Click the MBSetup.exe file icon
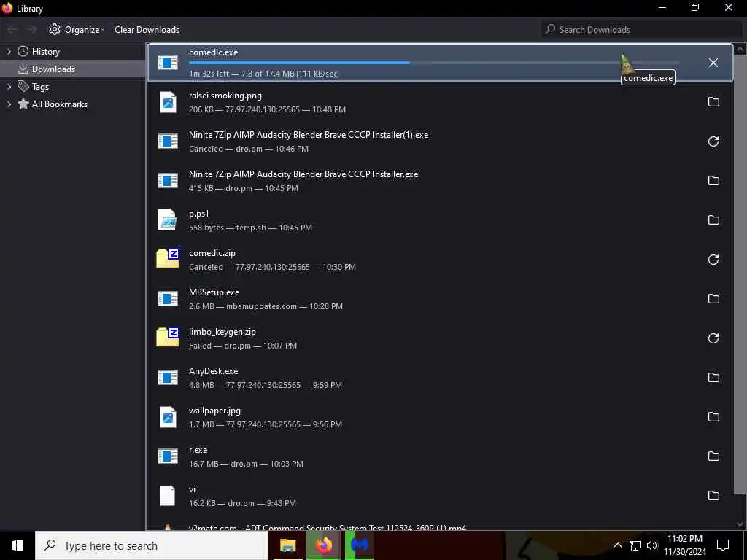The width and height of the screenshot is (747, 560). point(168,298)
